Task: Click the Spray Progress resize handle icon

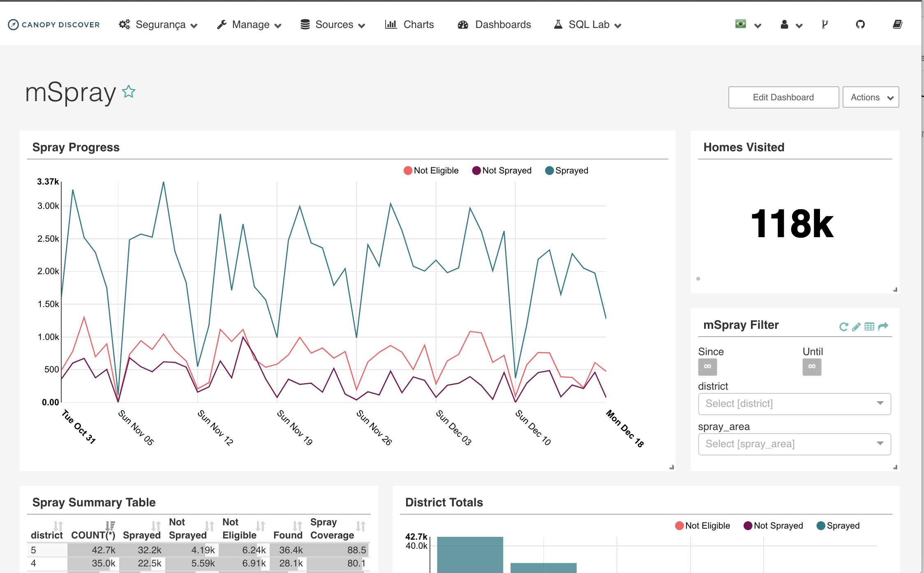Action: (672, 467)
